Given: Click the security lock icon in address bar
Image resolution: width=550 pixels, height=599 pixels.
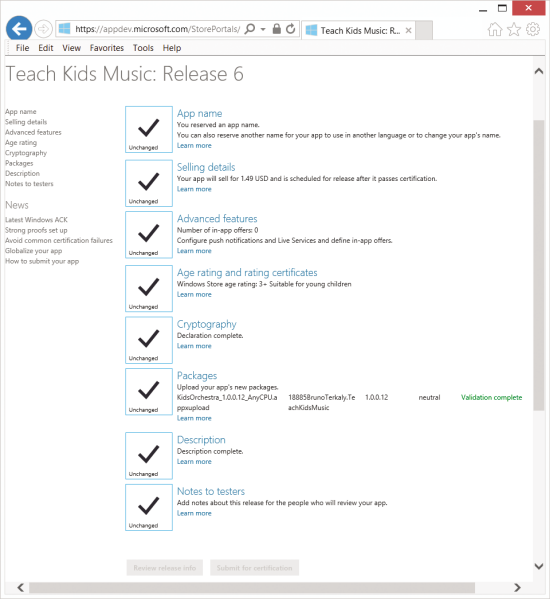Looking at the screenshot, I should click(x=277, y=29).
